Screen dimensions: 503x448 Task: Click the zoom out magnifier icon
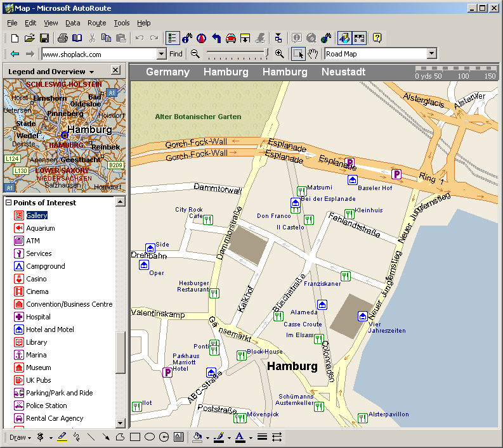coord(195,54)
